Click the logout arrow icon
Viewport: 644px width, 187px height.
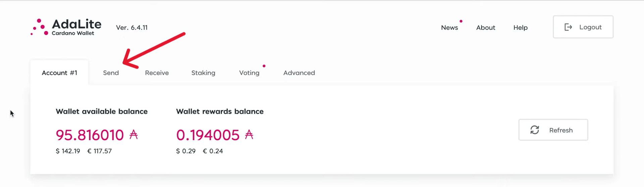pos(568,27)
